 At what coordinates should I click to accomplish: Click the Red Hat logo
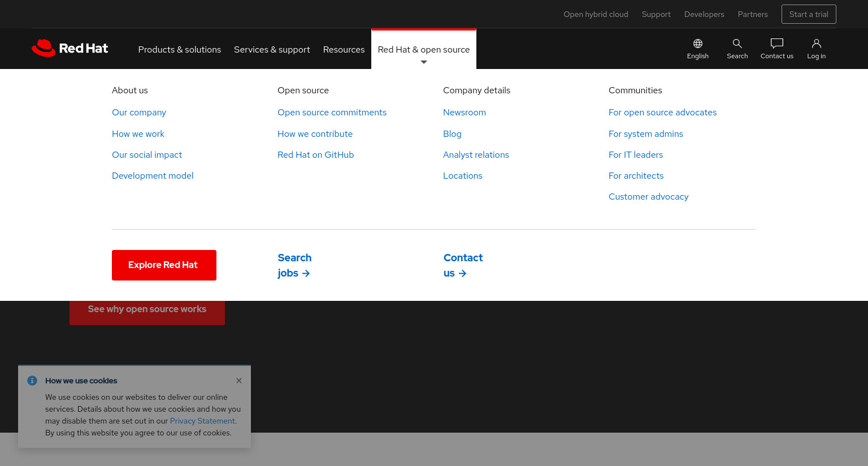(70, 49)
